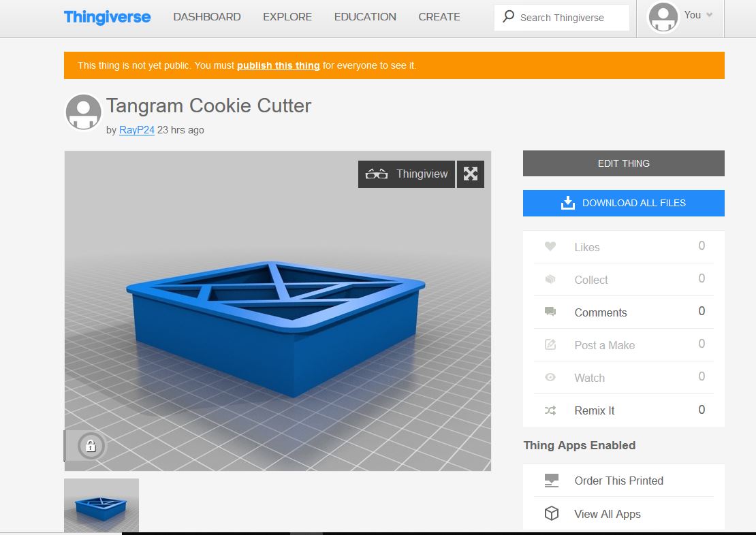756x535 pixels.
Task: Toggle the unlock padlock on the image
Action: pyautogui.click(x=91, y=446)
